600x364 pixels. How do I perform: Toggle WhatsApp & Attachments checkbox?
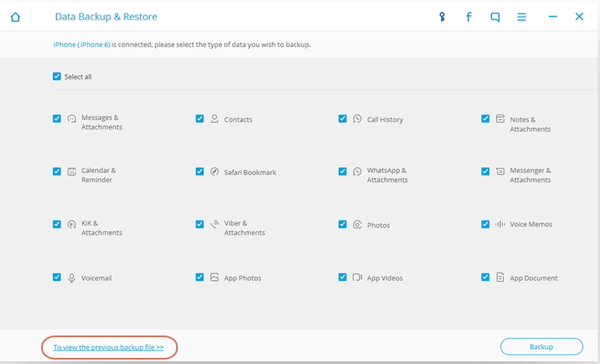pyautogui.click(x=343, y=171)
